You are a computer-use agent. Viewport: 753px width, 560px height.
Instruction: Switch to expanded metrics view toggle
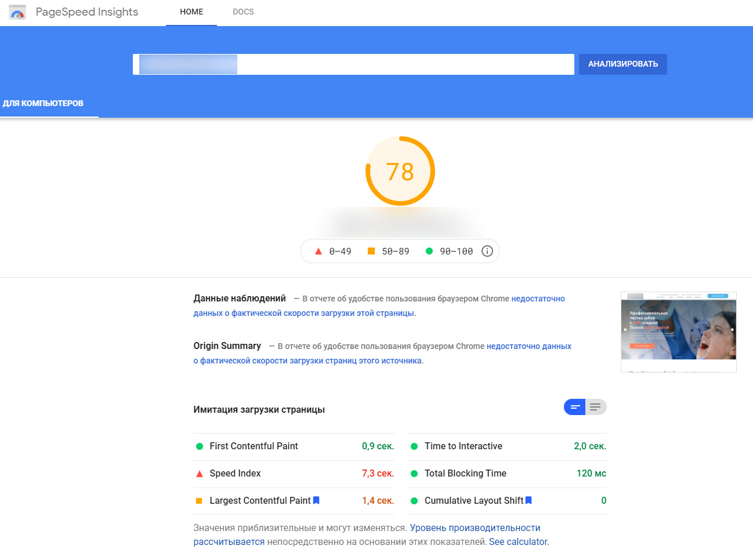[596, 407]
